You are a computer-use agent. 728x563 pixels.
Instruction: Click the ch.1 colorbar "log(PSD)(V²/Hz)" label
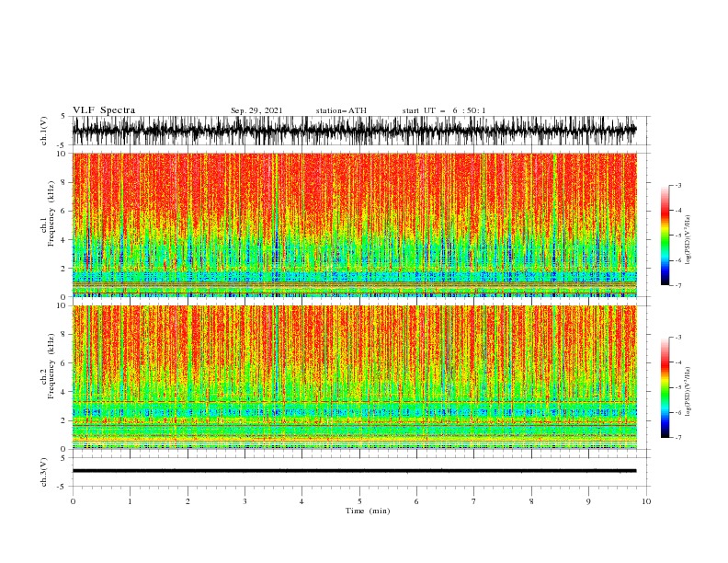pyautogui.click(x=688, y=240)
